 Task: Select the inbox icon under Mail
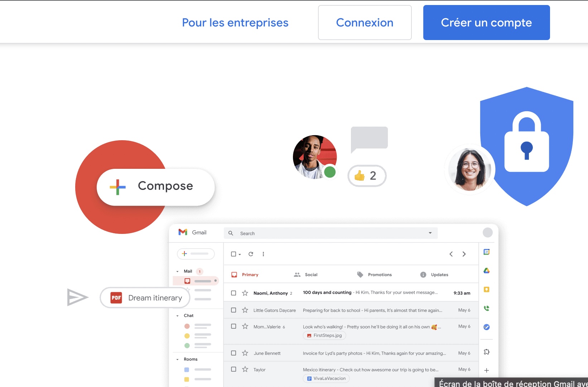click(x=187, y=281)
